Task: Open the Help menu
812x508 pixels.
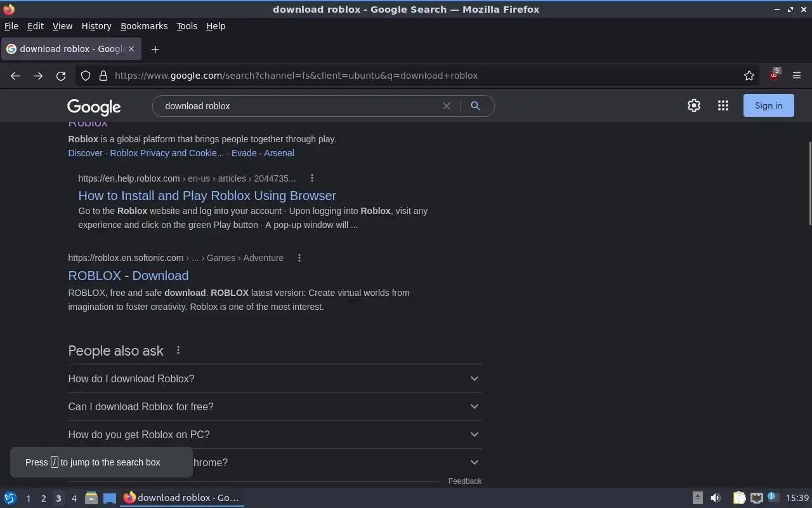Action: coord(216,26)
